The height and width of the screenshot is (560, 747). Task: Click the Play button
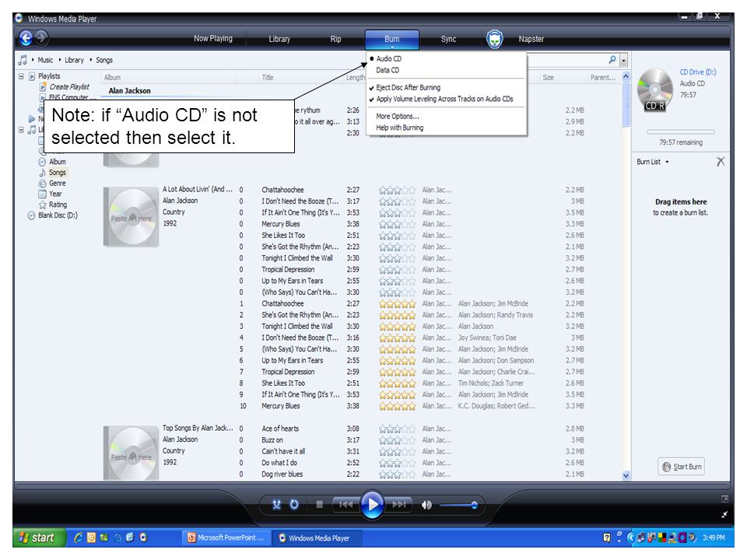pos(372,505)
